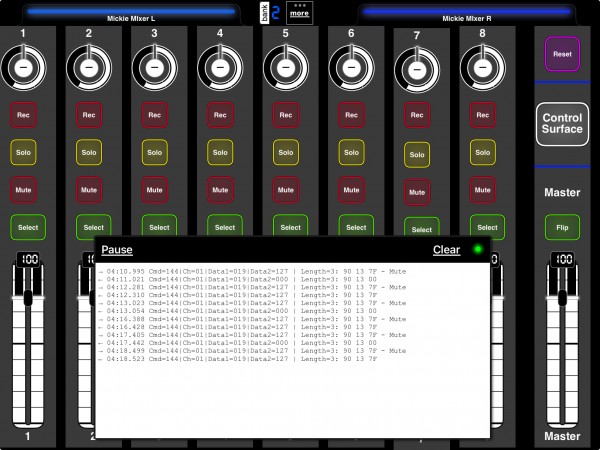Clear the MIDI monitor log
Image resolution: width=600 pixels, height=450 pixels.
[x=447, y=249]
